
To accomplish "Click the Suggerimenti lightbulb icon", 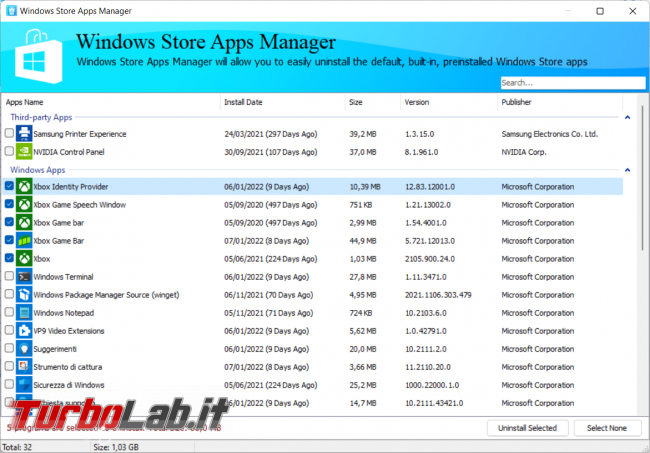I will (24, 349).
